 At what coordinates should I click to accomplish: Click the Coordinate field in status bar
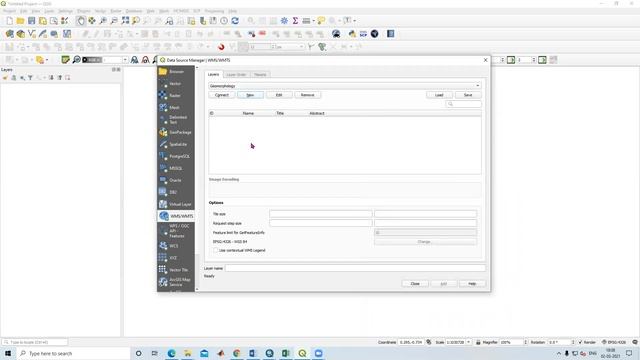click(411, 342)
